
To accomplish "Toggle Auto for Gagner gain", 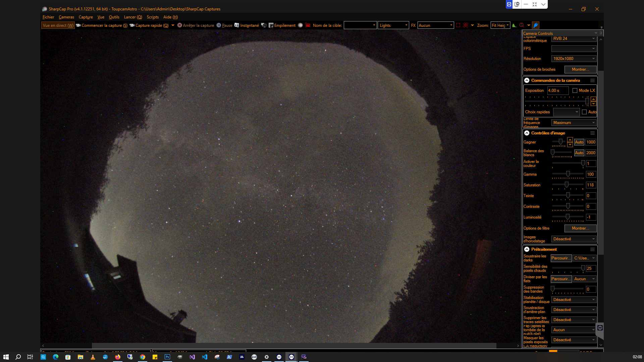I will (579, 142).
